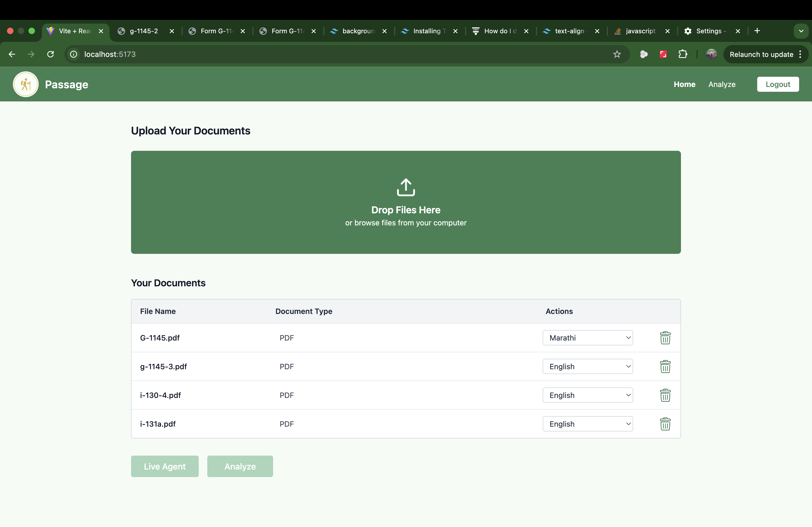The width and height of the screenshot is (812, 527).
Task: Click trash icon for g-1145-3.pdf
Action: (665, 367)
